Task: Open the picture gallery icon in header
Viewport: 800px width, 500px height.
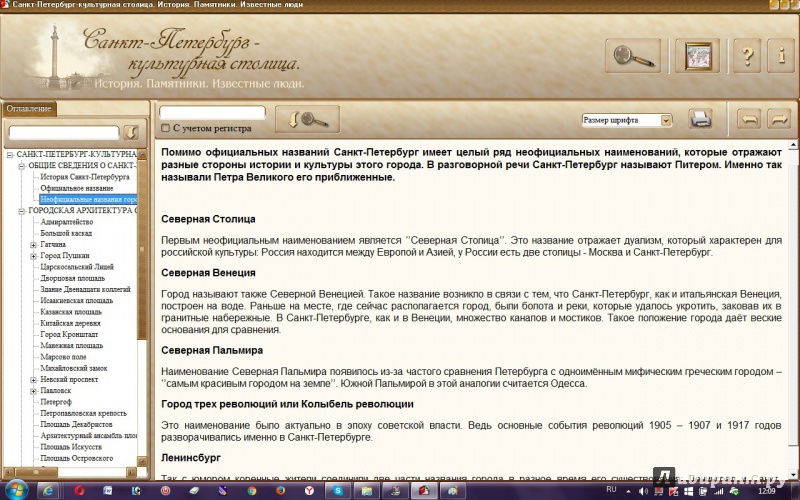Action: [x=697, y=55]
